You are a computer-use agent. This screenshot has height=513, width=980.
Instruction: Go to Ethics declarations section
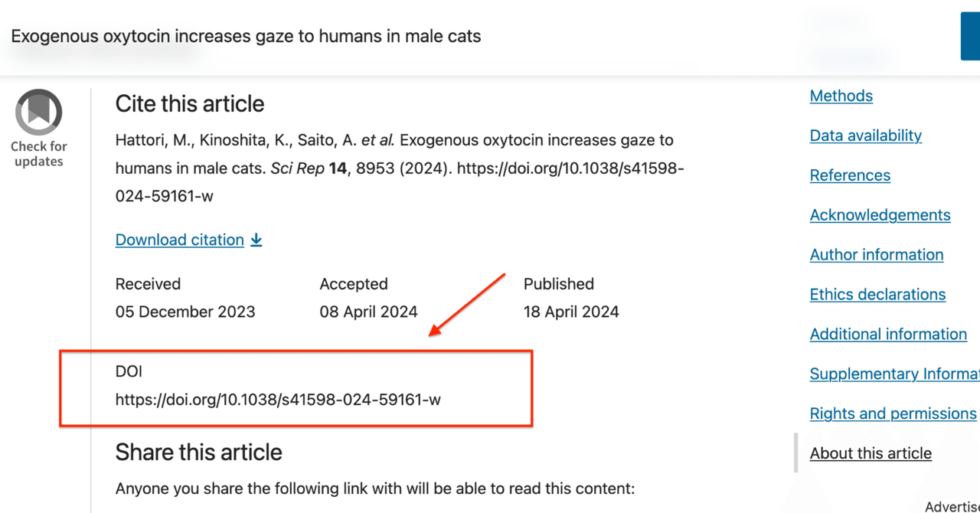(877, 295)
